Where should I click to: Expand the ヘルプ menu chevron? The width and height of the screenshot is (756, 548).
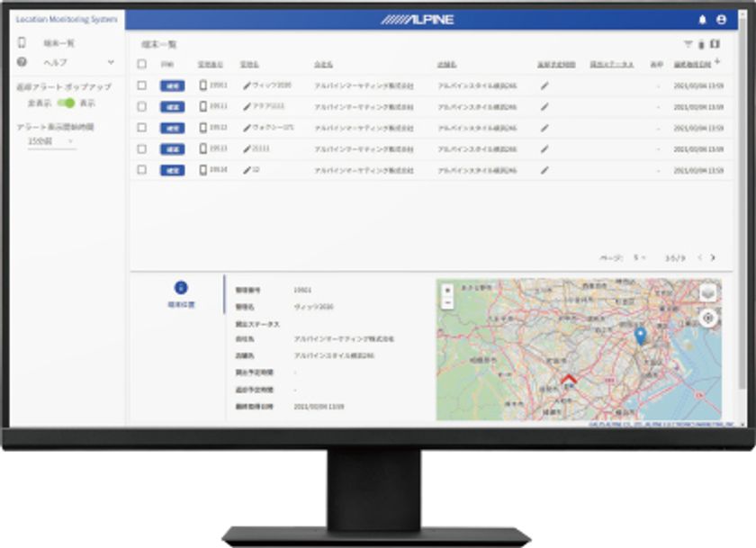[x=111, y=62]
